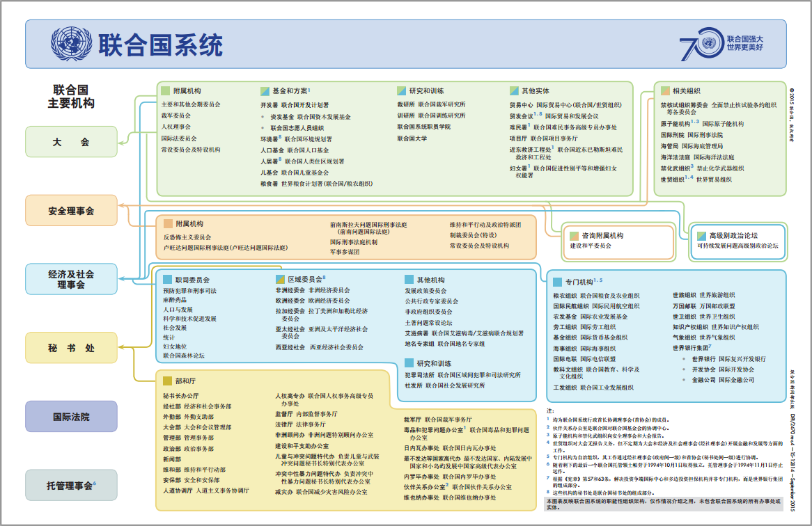Screen dimensions: 812x526
Task: Click the yellow 部和厅 section icon
Action: 167,382
